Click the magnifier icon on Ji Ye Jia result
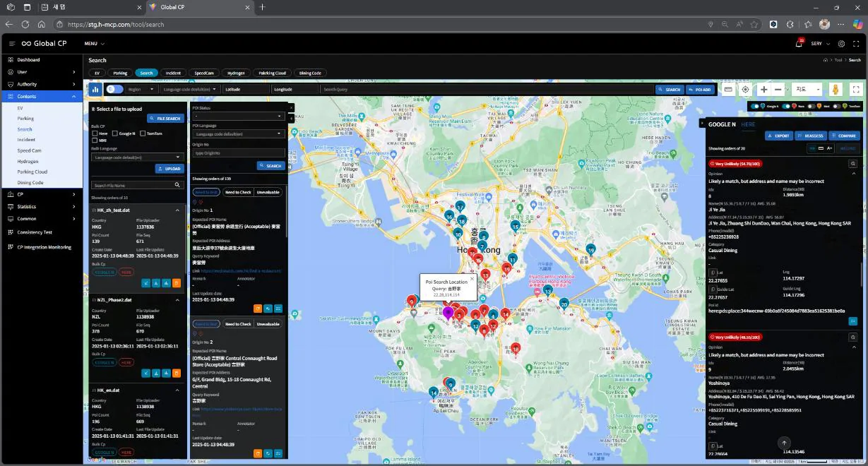Viewport: 868px width, 466px height. point(853,163)
